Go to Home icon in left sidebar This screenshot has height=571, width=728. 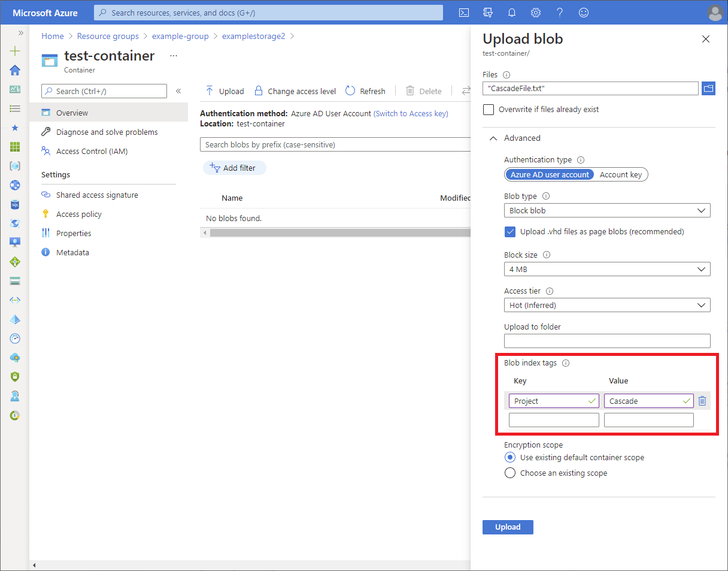[15, 70]
